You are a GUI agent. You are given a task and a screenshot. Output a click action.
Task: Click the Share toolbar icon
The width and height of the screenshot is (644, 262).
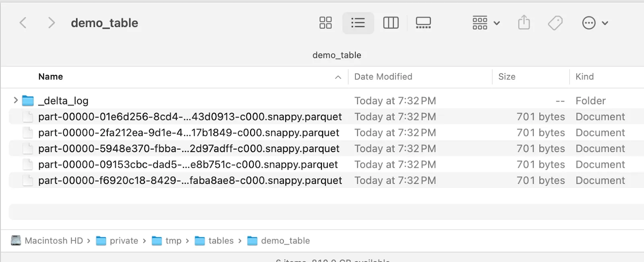coord(524,23)
